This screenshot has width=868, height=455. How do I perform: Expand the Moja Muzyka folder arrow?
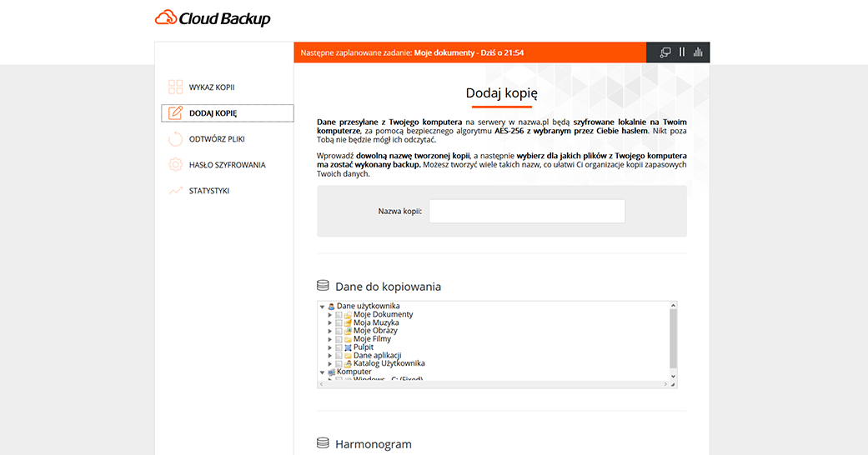tap(330, 323)
